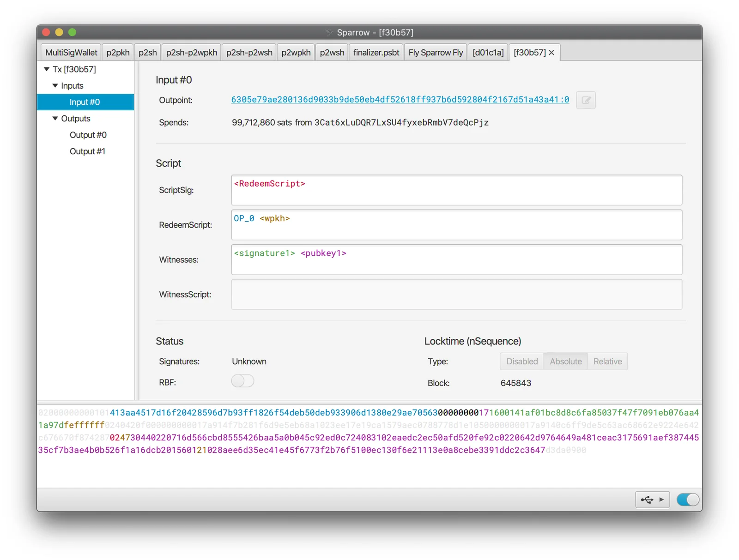Switch to the MultiSigWallet tab
The image size is (739, 560).
(71, 53)
